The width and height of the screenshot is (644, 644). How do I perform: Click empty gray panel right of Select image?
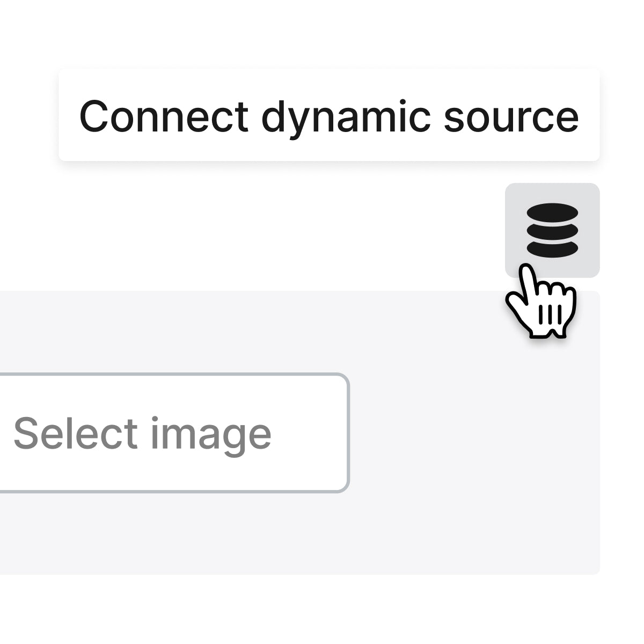click(472, 433)
